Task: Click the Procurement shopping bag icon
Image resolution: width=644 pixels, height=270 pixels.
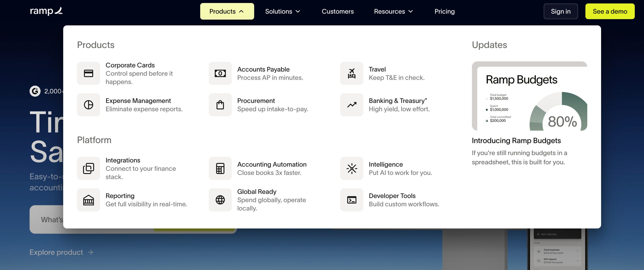Action: [x=220, y=105]
